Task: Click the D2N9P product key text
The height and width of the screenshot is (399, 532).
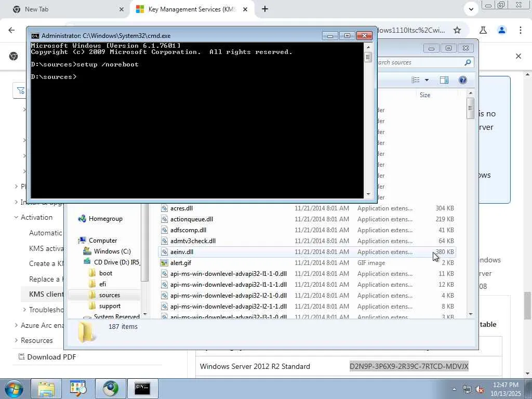Action: [409, 366]
